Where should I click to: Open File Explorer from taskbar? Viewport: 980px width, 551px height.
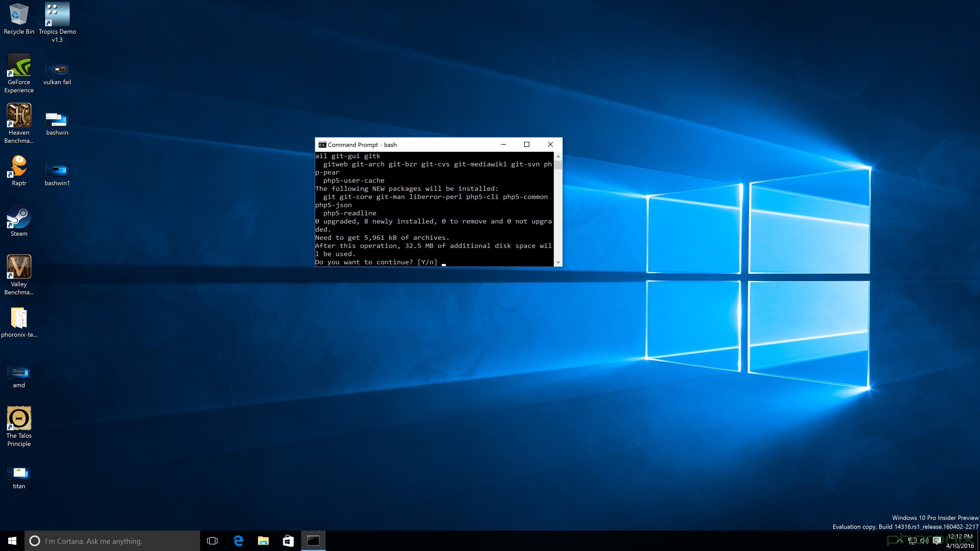[x=263, y=541]
